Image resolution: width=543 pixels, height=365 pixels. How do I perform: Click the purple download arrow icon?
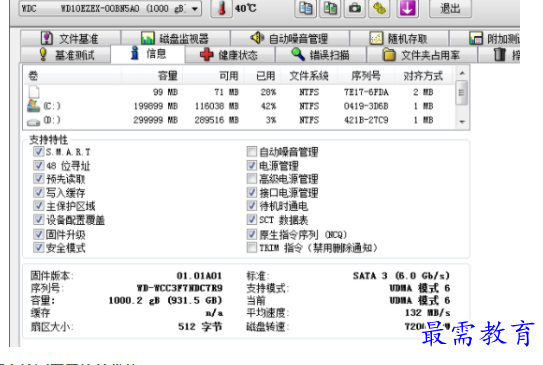(x=408, y=8)
